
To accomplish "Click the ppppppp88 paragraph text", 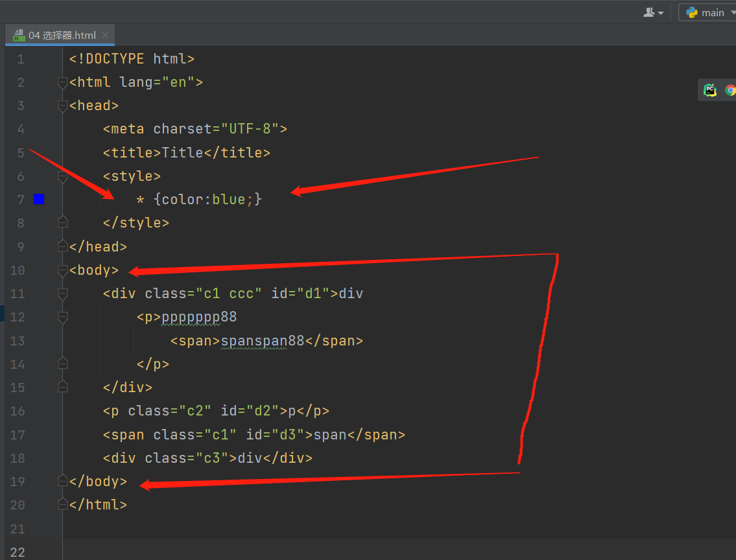I will (199, 317).
